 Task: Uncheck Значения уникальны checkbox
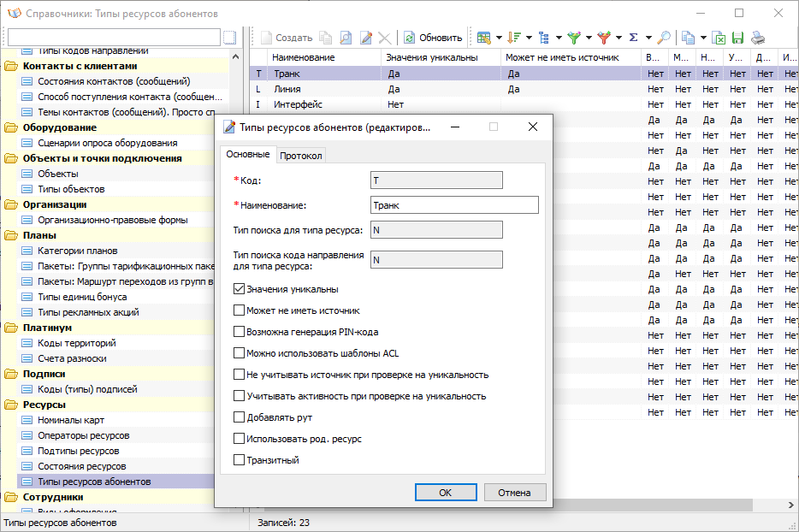pos(239,289)
